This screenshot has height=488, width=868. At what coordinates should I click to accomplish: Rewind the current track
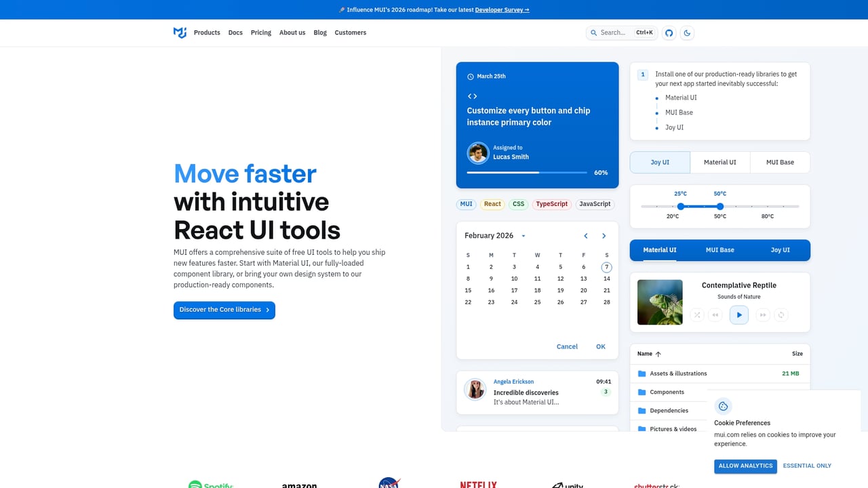pos(715,314)
